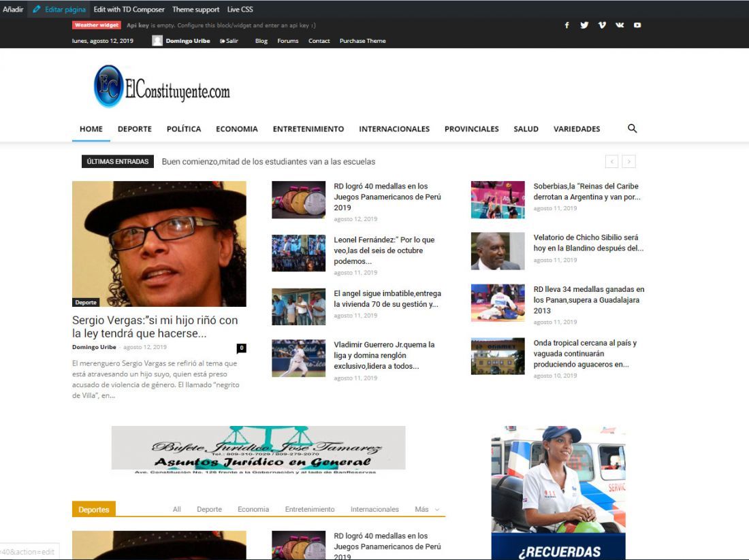Click the Deportes orange block title
The width and height of the screenshot is (749, 560).
[x=94, y=510]
